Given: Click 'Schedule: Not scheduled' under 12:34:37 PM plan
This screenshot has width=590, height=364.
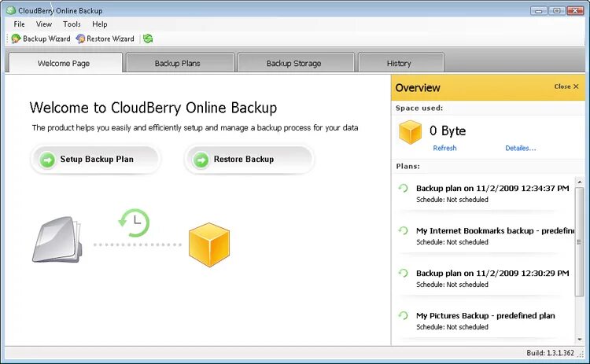Looking at the screenshot, I should click(452, 200).
